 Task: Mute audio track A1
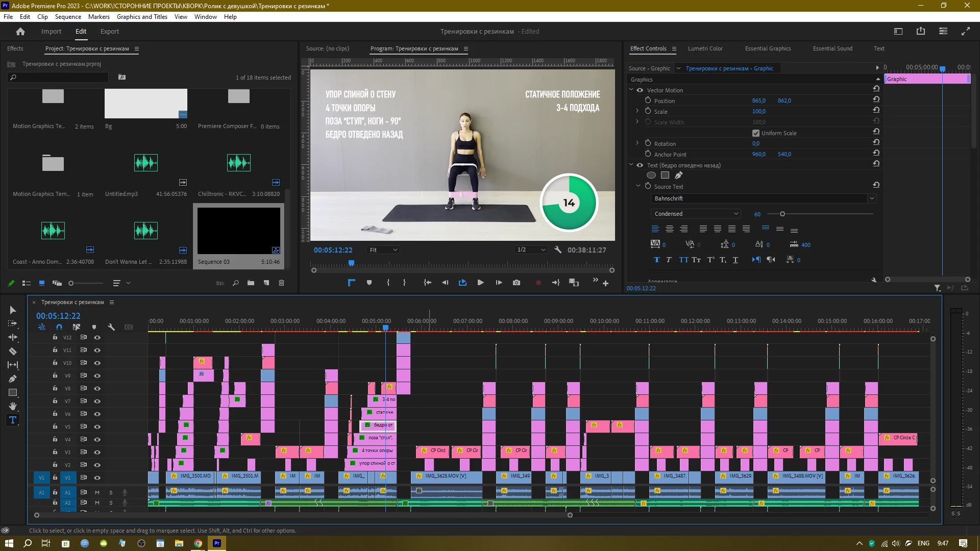(x=97, y=492)
